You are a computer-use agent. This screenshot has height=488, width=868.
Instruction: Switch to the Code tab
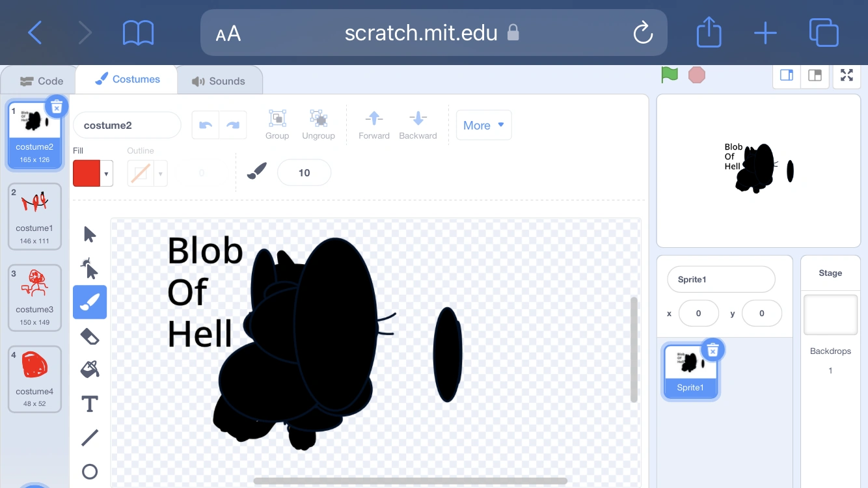pos(42,81)
